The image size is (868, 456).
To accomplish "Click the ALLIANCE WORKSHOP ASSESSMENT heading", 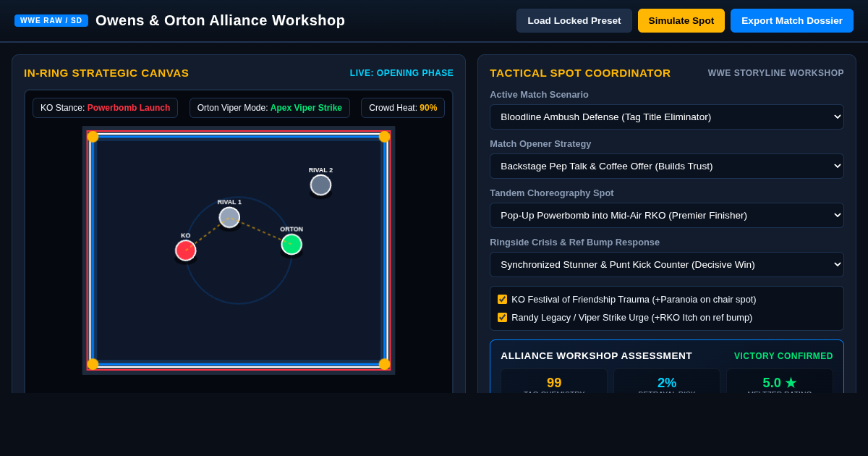I will [x=597, y=356].
